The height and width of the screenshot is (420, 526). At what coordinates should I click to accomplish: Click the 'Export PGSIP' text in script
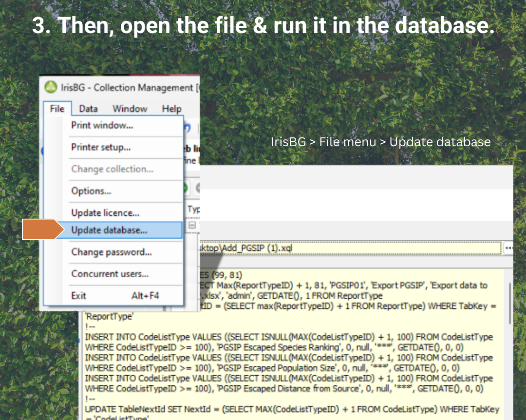tap(398, 286)
